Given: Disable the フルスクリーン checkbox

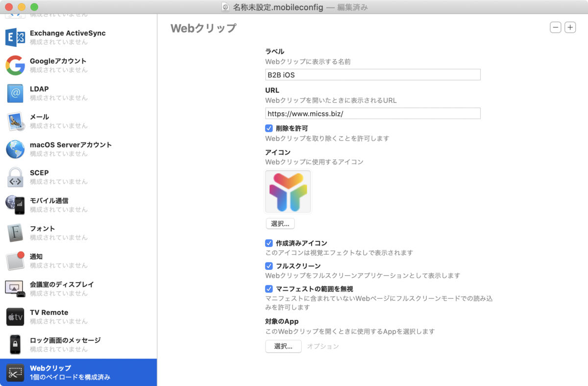Looking at the screenshot, I should (x=269, y=266).
